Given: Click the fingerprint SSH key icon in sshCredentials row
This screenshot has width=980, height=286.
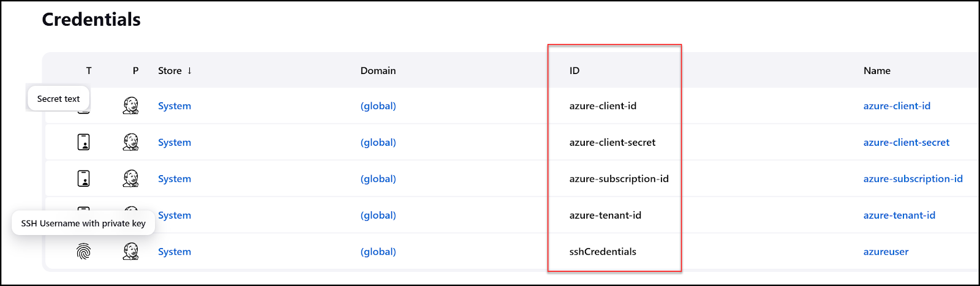Looking at the screenshot, I should pyautogui.click(x=84, y=251).
